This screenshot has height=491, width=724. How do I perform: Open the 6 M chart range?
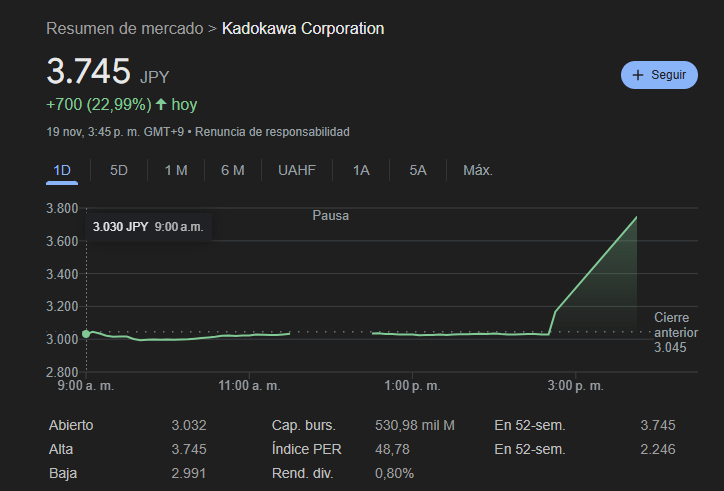233,170
